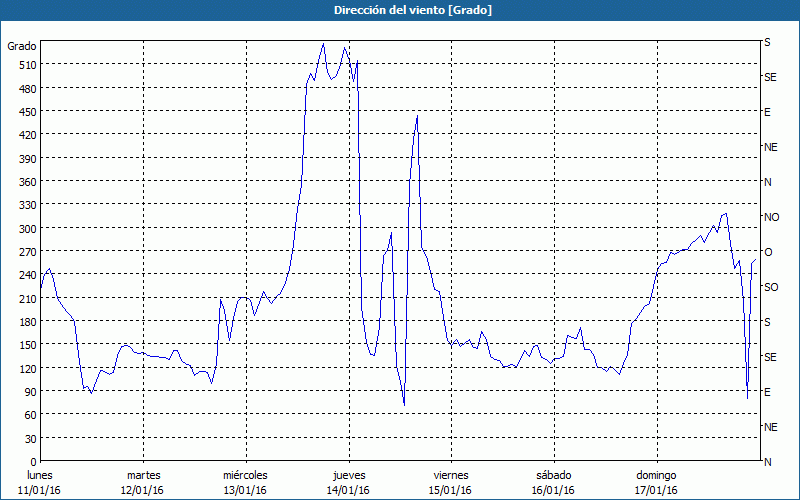Select the 180 value on left axis

[x=25, y=322]
